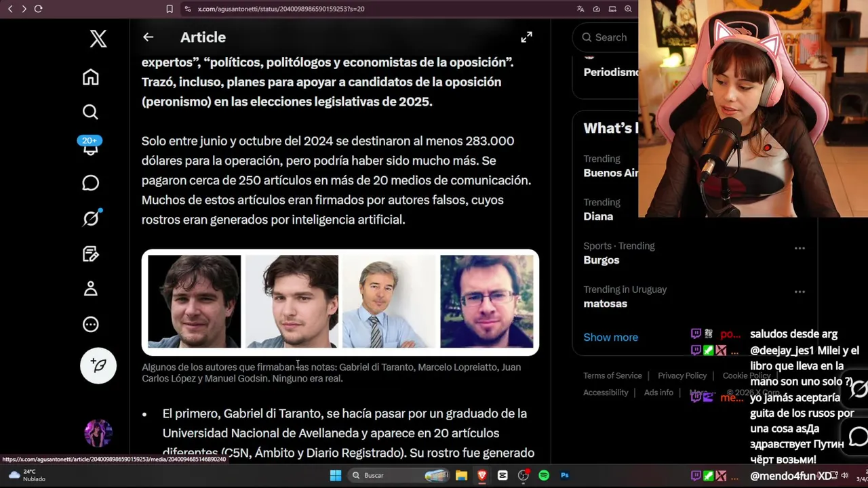
Task: Open Notifications bell with 20+ badge
Action: pyautogui.click(x=90, y=146)
